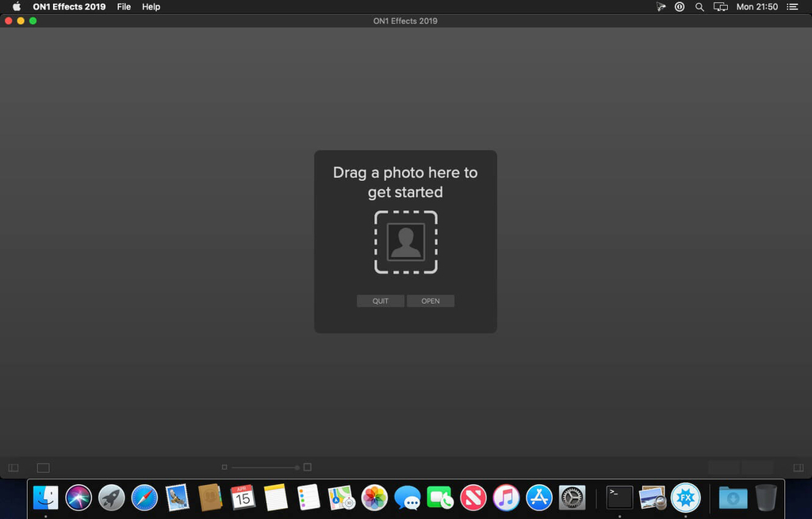
Task: Open Calendar from the Dock
Action: click(x=243, y=498)
